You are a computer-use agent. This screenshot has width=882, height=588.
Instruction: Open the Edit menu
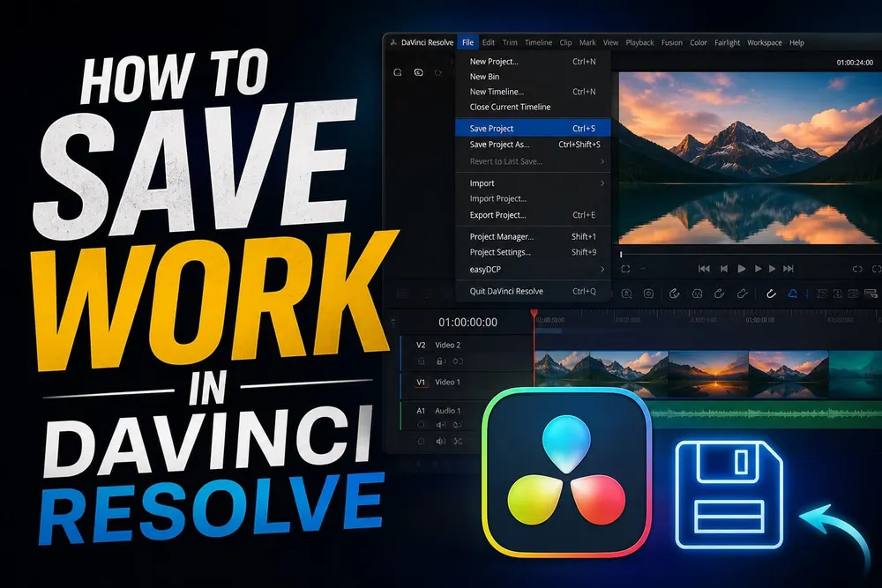point(489,42)
